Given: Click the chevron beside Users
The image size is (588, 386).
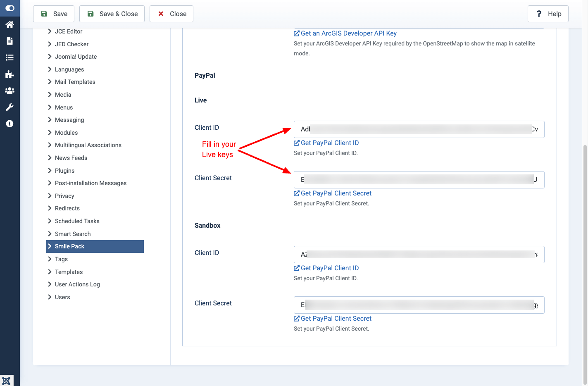Looking at the screenshot, I should [50, 297].
